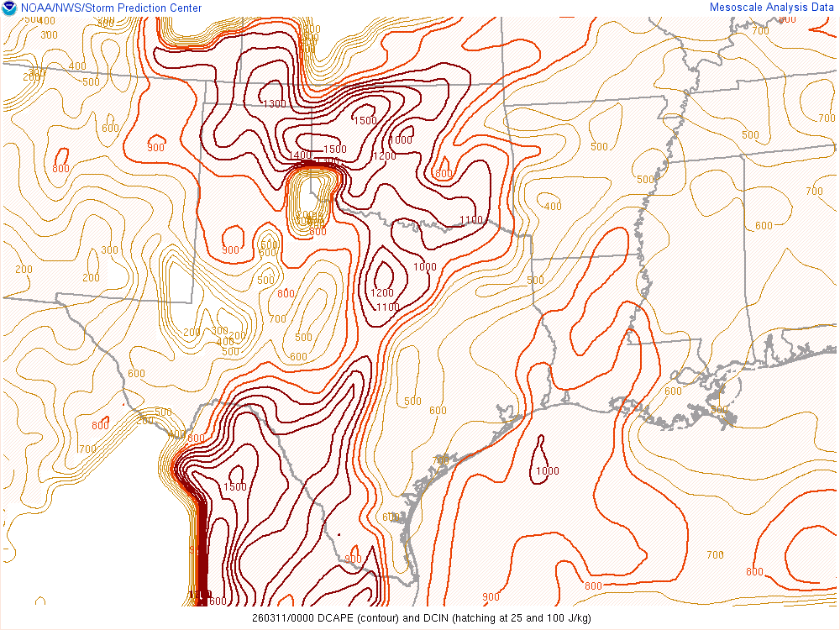Click the 800 label inside small Oklahoma contour
This screenshot has height=630, width=840.
coord(444,174)
